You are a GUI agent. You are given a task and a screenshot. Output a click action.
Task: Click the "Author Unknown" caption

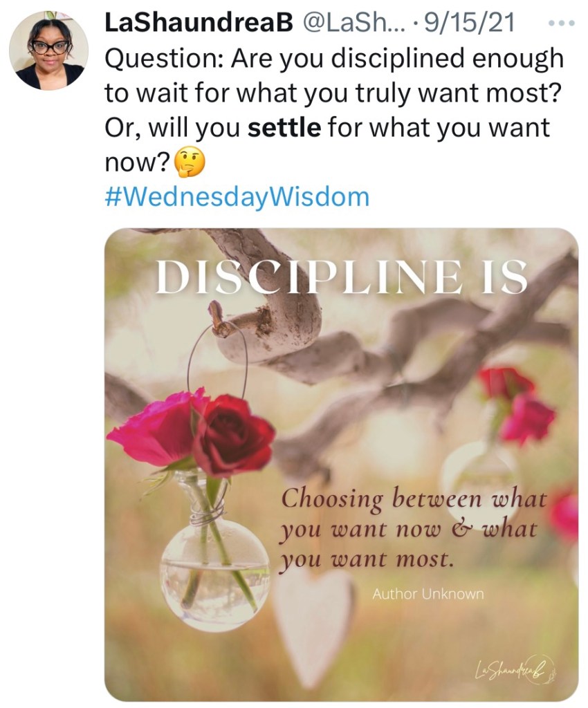[428, 594]
